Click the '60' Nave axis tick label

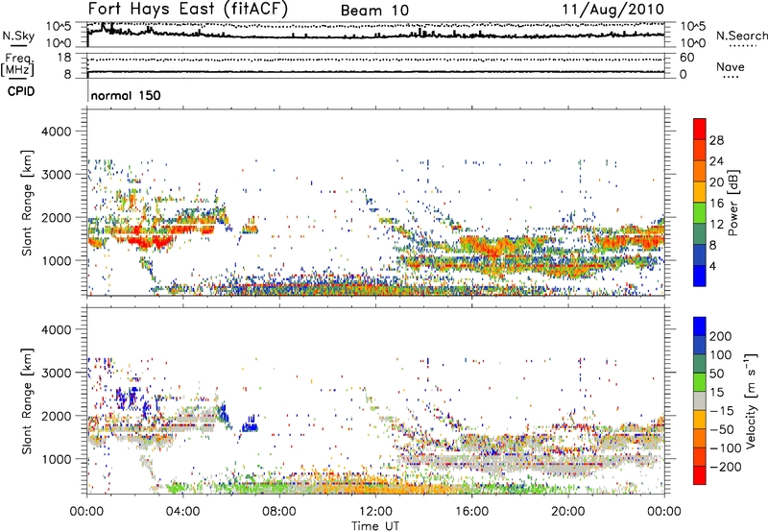click(686, 58)
